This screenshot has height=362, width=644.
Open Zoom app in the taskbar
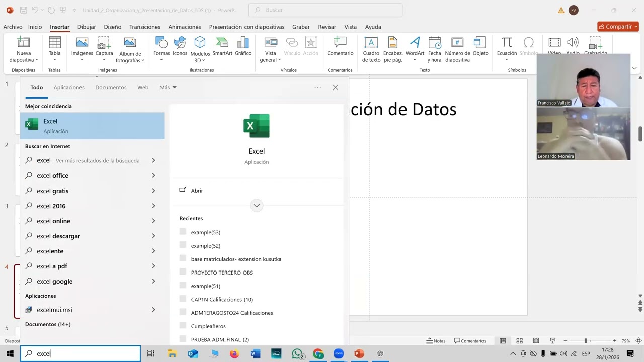338,354
